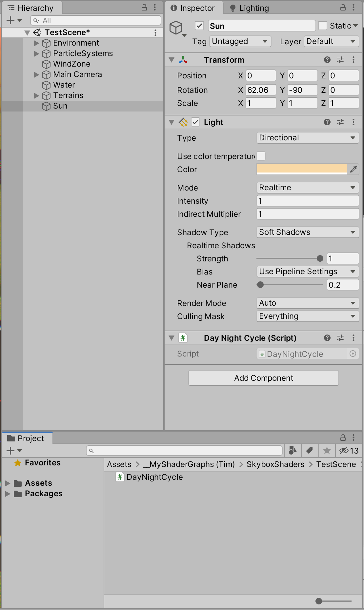Click the Light component help icon
Image resolution: width=364 pixels, height=610 pixels.
click(327, 122)
